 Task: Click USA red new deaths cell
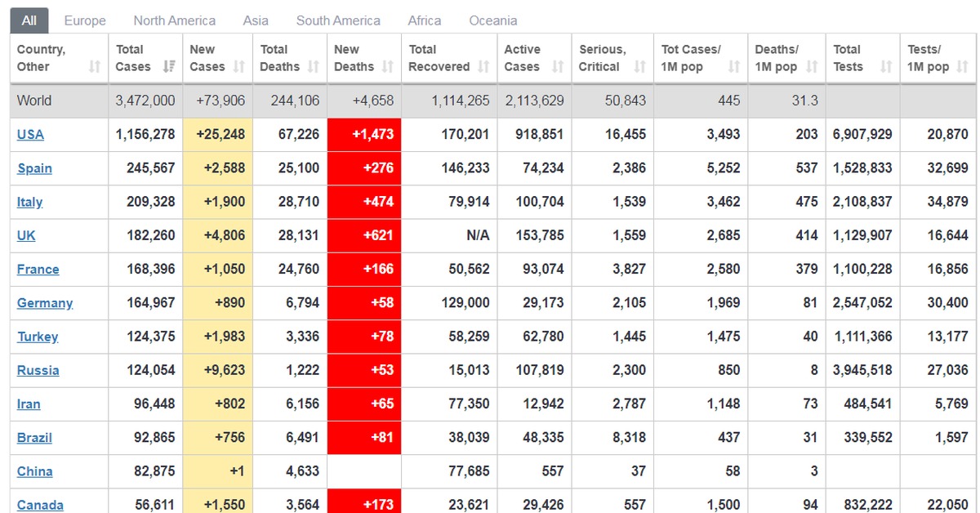click(364, 135)
